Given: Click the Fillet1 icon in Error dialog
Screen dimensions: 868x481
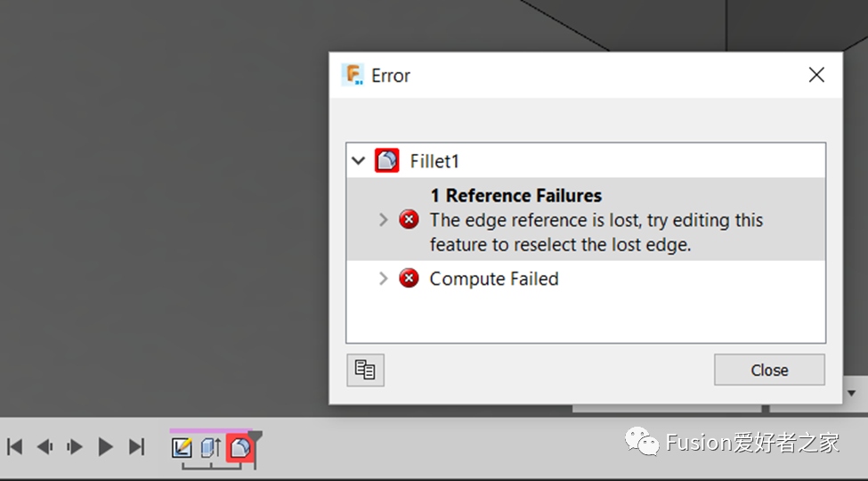Looking at the screenshot, I should point(386,161).
